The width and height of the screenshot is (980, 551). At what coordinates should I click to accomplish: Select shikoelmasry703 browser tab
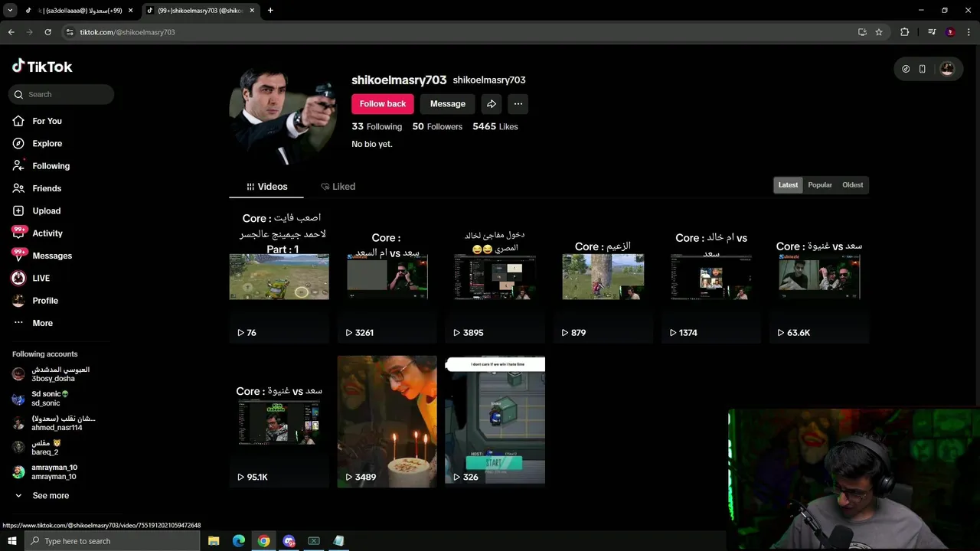pyautogui.click(x=201, y=11)
